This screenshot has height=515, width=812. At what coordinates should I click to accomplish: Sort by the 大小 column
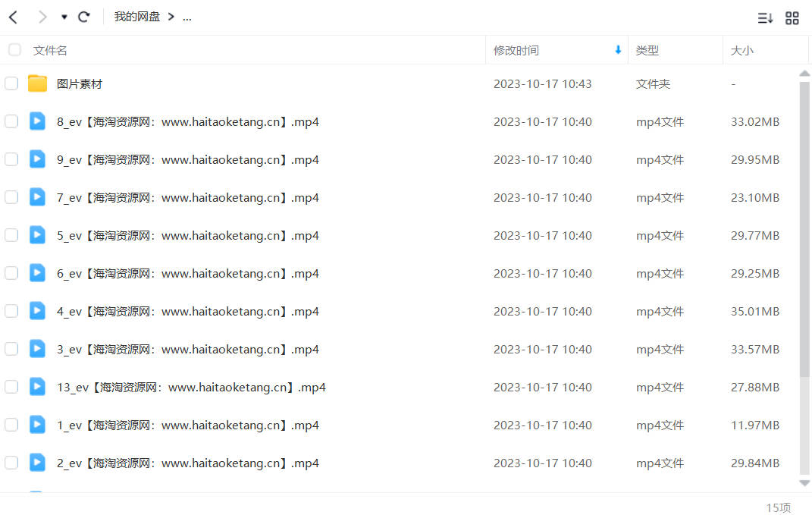(x=741, y=50)
